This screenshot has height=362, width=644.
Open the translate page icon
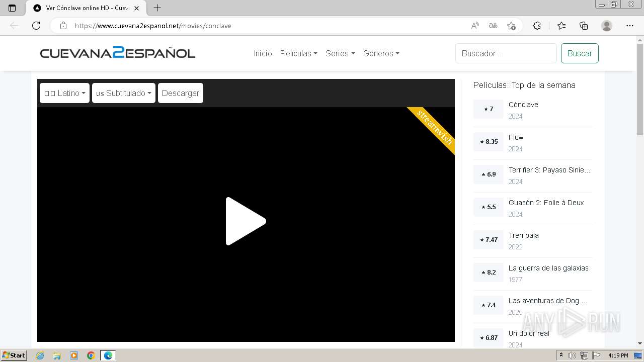pyautogui.click(x=493, y=26)
